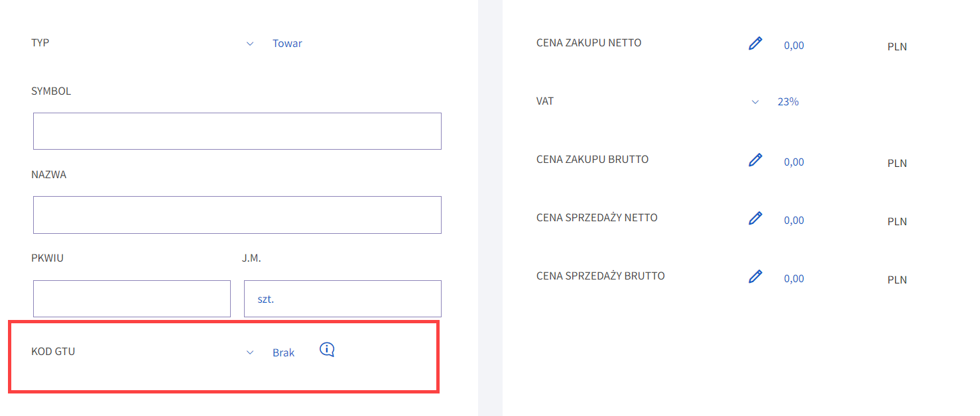The image size is (980, 416).
Task: Click the 0,00 value of Cena zakupu brutto
Action: coord(794,162)
